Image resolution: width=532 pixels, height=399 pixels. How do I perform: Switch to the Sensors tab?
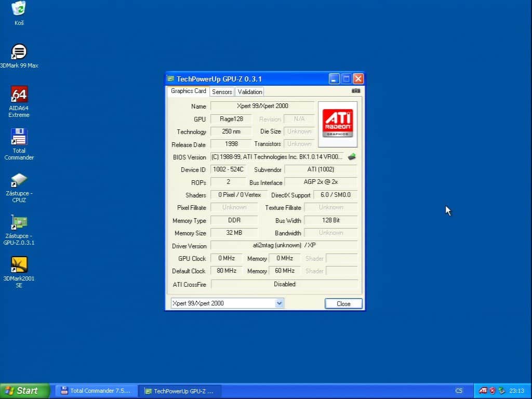222,91
